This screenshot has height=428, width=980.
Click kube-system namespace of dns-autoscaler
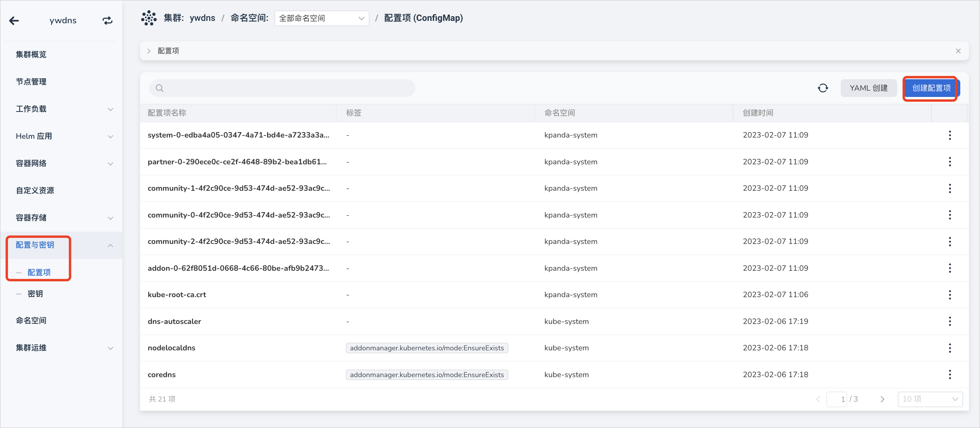click(x=567, y=321)
